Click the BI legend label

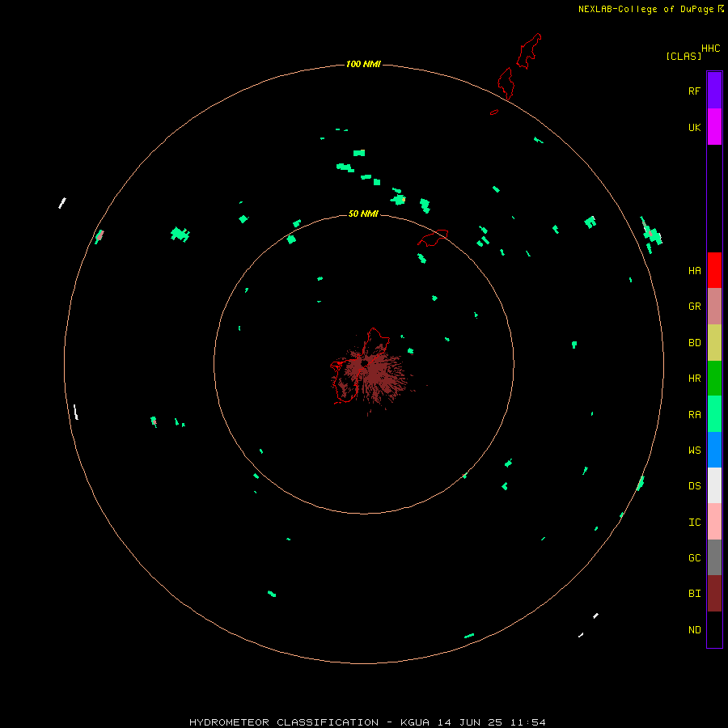(x=694, y=594)
